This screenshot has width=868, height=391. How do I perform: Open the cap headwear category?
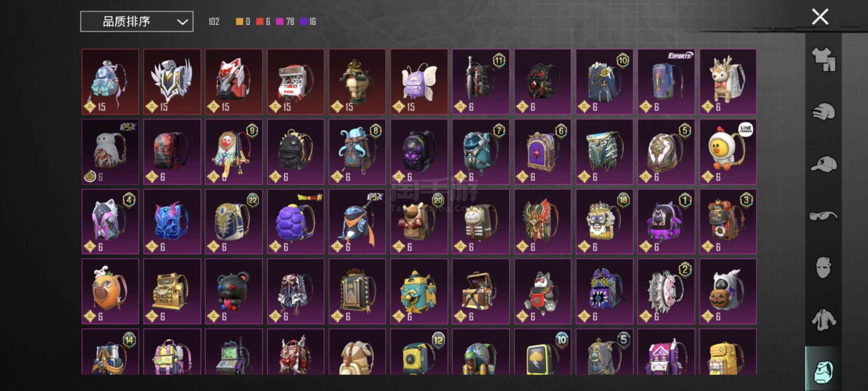(x=823, y=164)
